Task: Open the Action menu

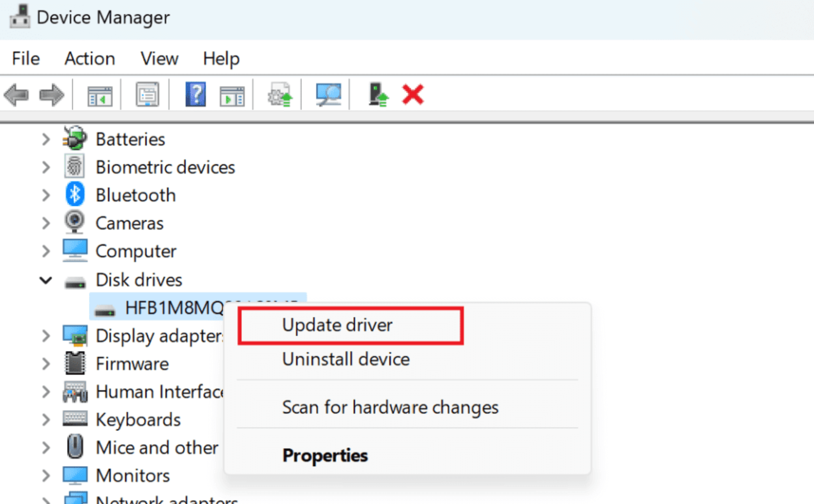Action: point(89,58)
